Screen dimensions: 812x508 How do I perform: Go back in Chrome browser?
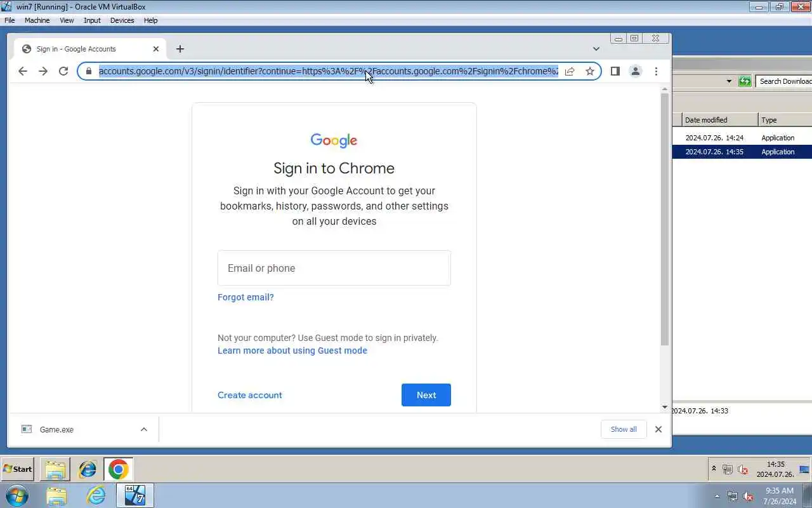click(x=23, y=71)
